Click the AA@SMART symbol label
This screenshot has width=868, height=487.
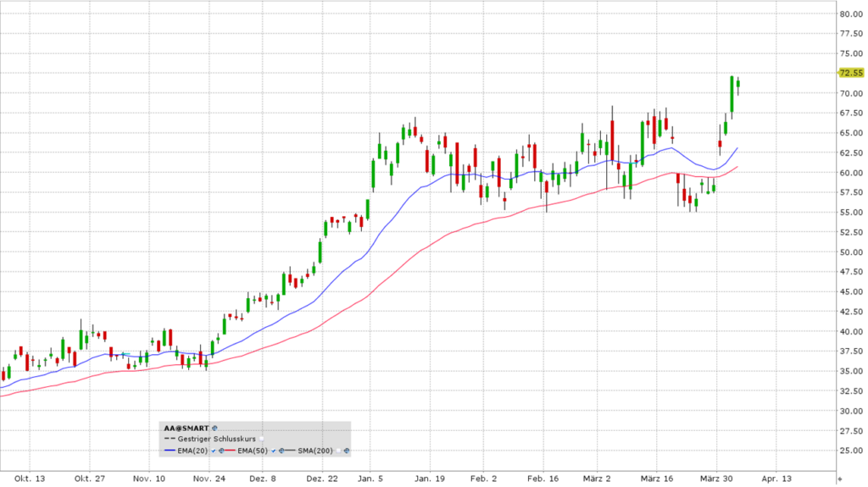coord(186,428)
